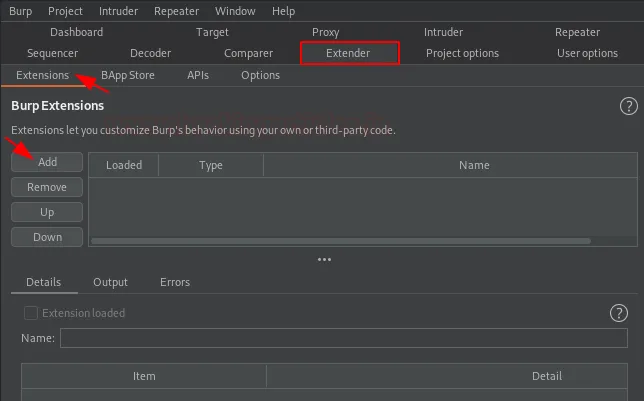Show the Output tab

point(110,282)
